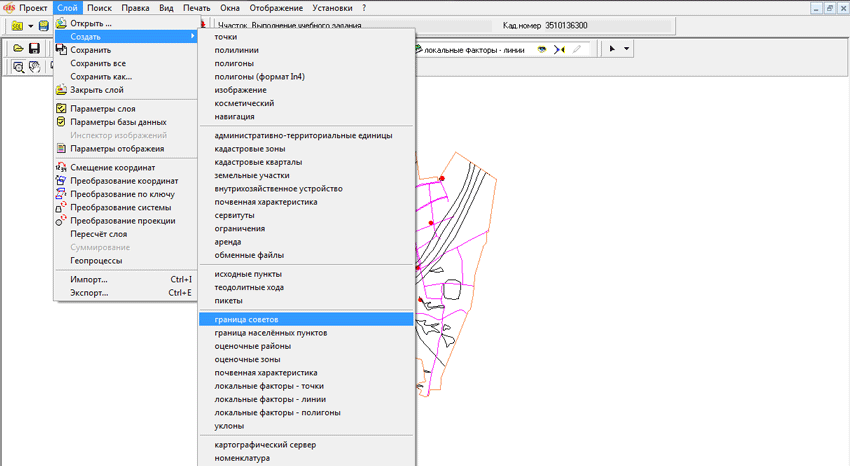Open the Проект menu

[x=33, y=8]
